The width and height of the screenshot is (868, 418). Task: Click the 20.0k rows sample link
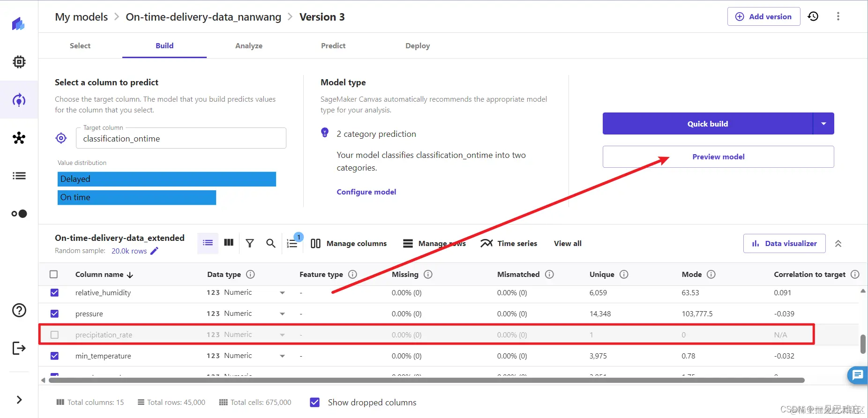[129, 251]
